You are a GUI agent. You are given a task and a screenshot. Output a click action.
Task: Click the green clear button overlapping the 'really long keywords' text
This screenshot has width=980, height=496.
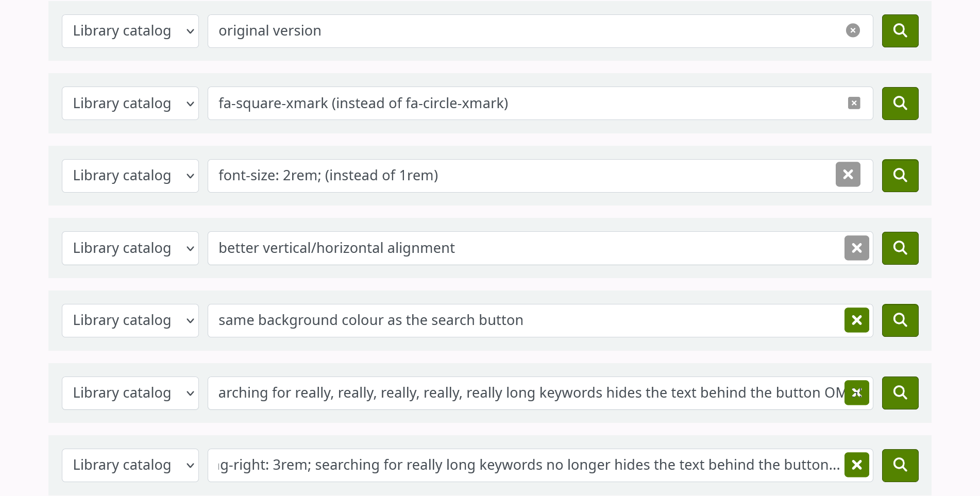point(856,393)
